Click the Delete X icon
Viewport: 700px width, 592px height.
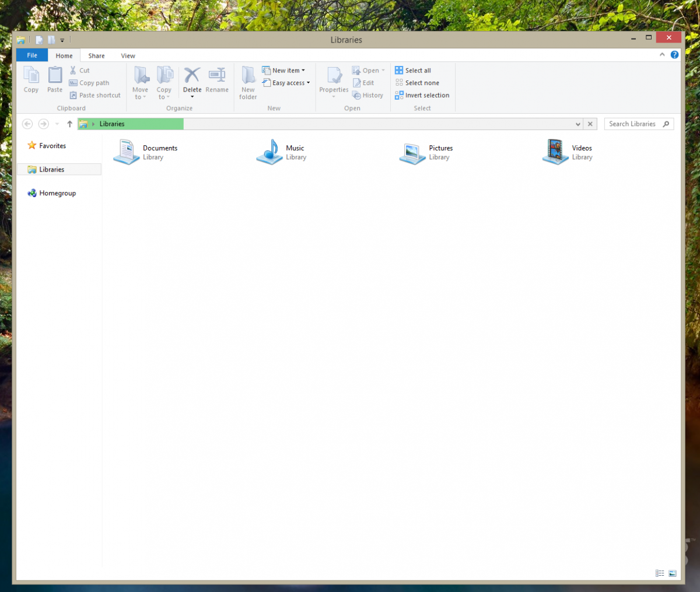point(192,75)
